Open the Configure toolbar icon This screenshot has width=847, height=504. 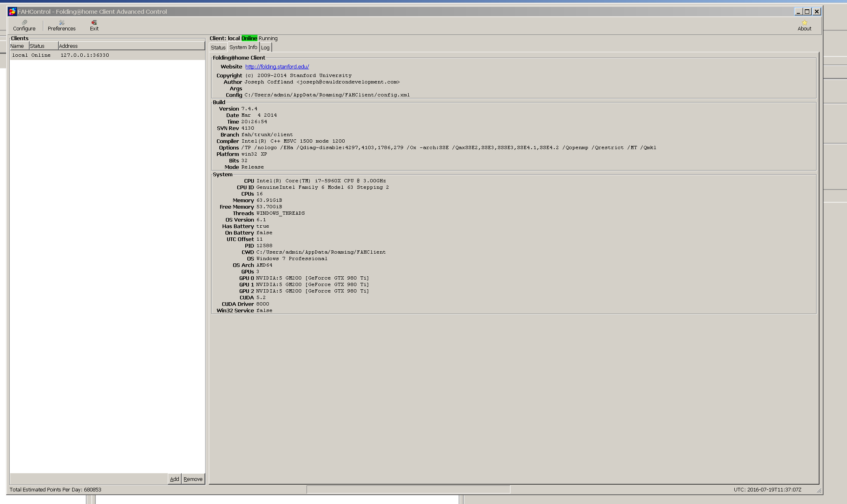click(x=24, y=25)
